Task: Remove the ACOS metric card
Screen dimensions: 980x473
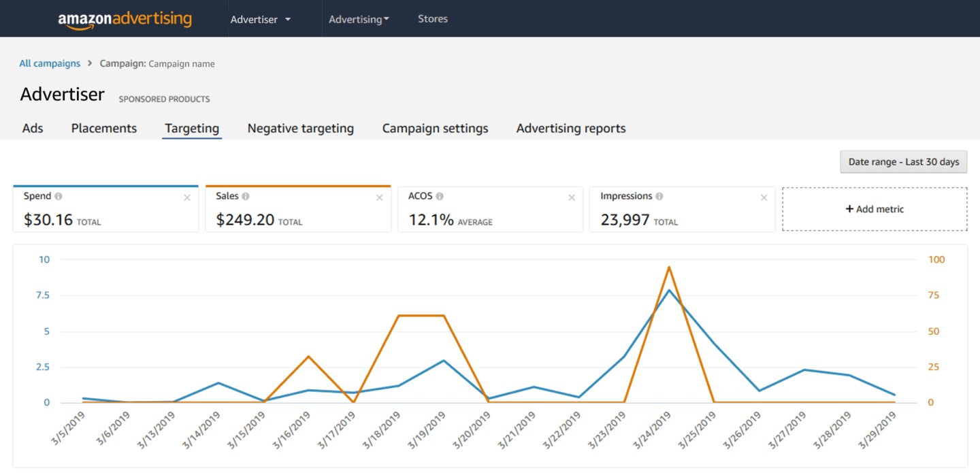Action: tap(572, 198)
